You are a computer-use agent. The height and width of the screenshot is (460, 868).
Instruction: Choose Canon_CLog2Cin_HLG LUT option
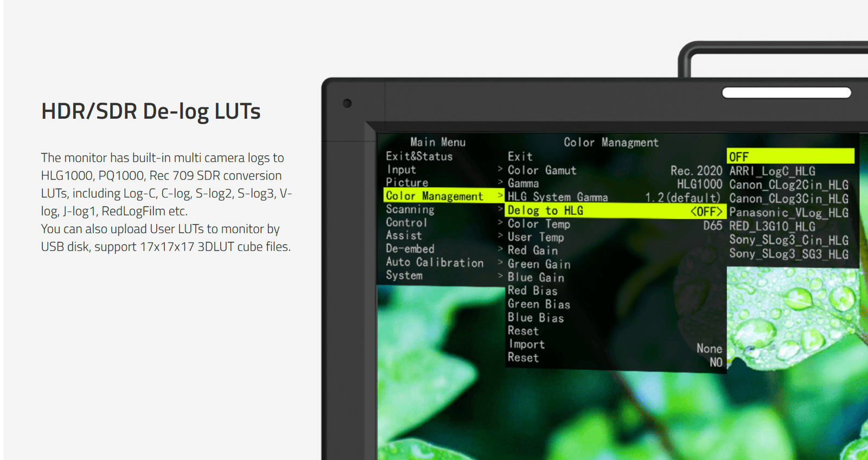click(x=789, y=184)
